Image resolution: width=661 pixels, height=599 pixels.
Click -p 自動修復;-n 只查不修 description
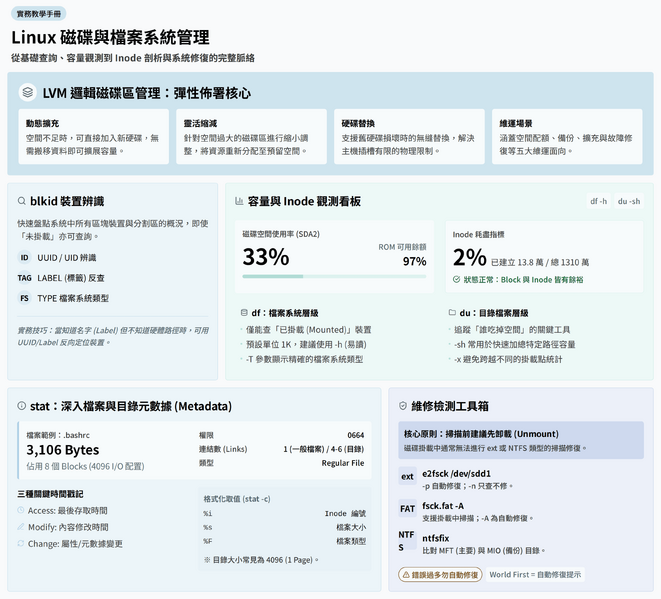coord(468,486)
